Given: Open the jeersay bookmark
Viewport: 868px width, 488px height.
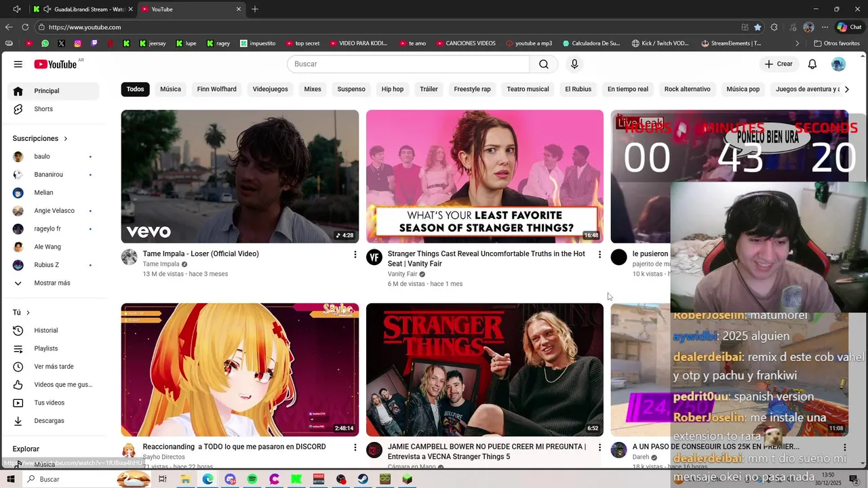Looking at the screenshot, I should 153,43.
